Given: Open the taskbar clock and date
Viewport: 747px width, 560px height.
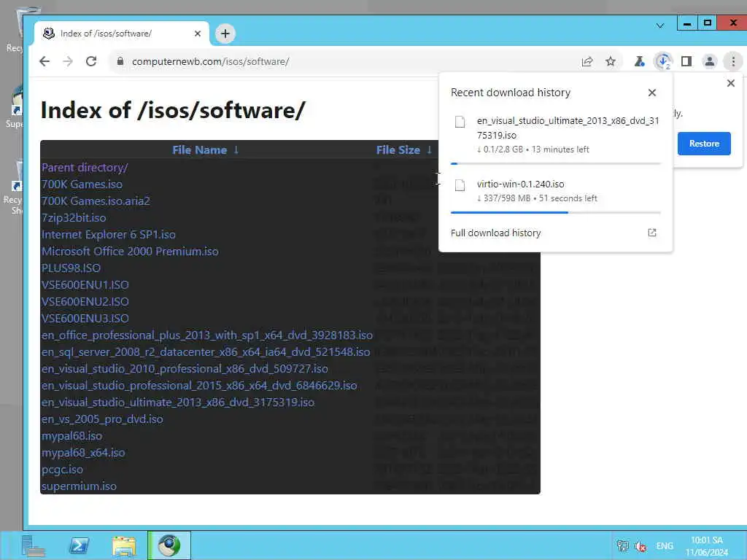Looking at the screenshot, I should 707,546.
